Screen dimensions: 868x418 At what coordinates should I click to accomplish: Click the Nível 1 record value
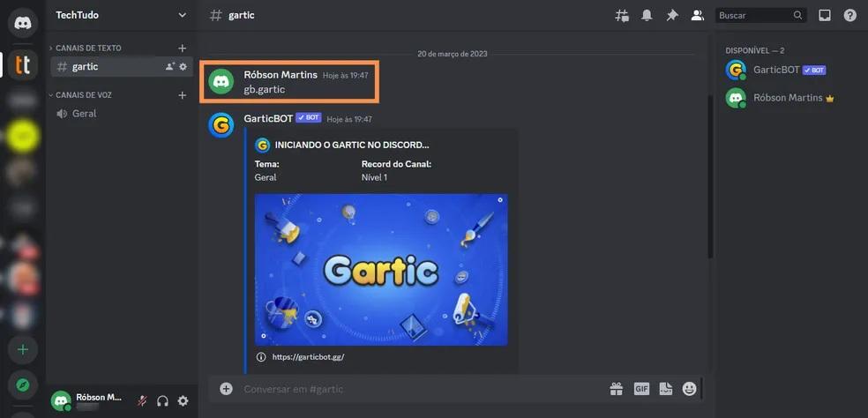(x=374, y=178)
